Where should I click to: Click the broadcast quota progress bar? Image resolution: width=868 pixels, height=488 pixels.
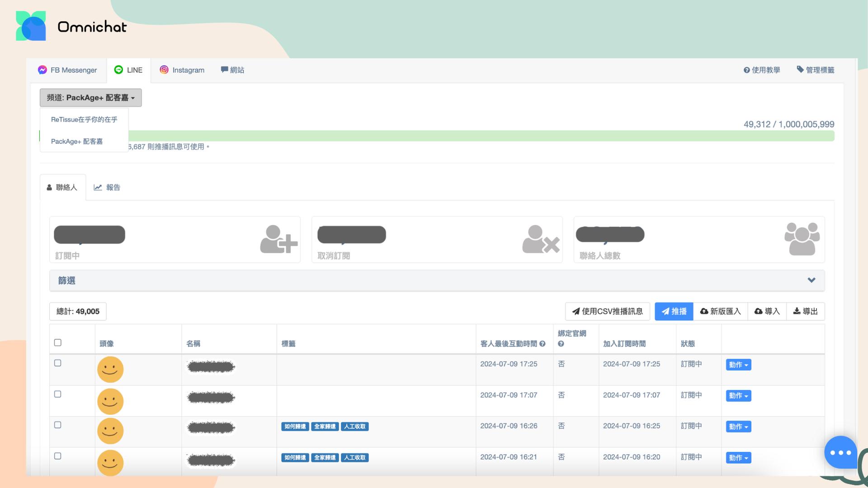tap(481, 136)
